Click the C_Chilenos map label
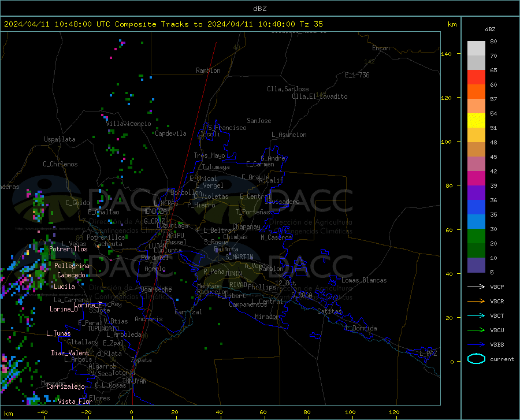 tap(60, 164)
